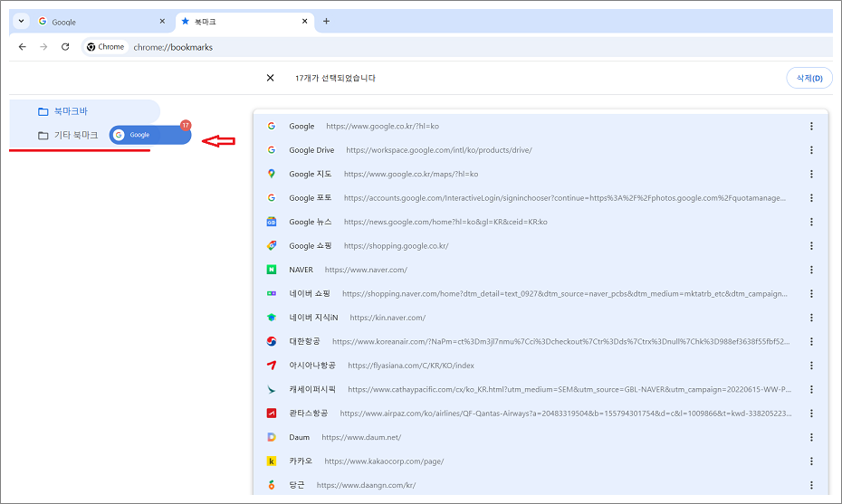Click the https://www.kakaocorp.com/page/ URL text

(x=384, y=461)
